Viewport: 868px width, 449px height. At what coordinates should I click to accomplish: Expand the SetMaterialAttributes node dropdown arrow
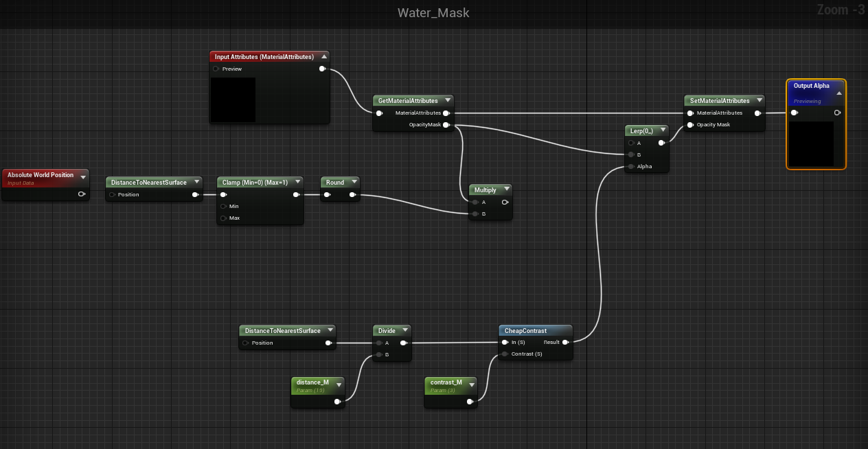tap(759, 100)
